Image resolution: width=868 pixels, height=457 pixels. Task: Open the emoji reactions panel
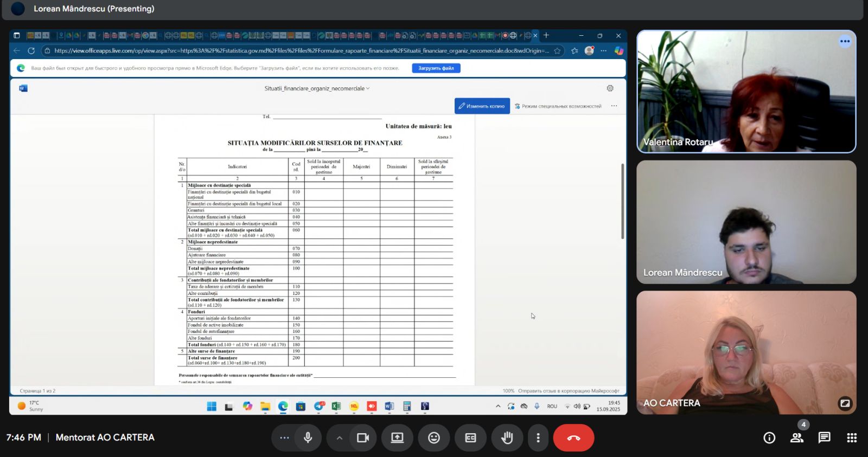pos(434,437)
